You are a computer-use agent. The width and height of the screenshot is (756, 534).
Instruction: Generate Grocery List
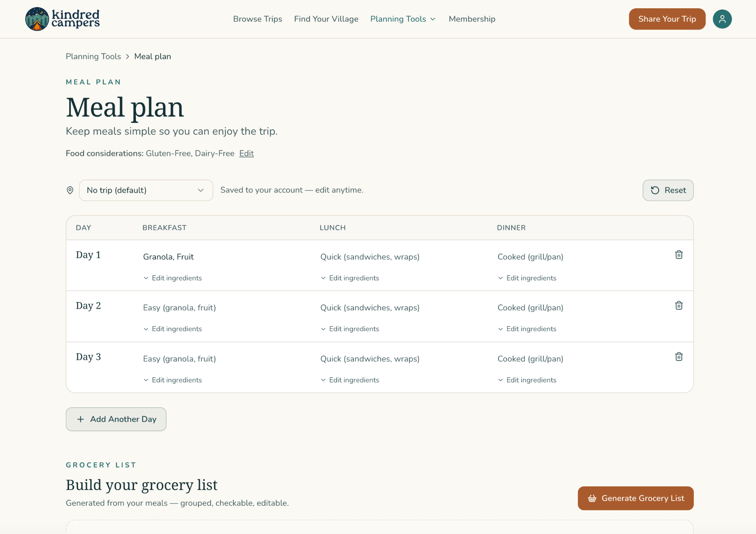click(x=636, y=498)
